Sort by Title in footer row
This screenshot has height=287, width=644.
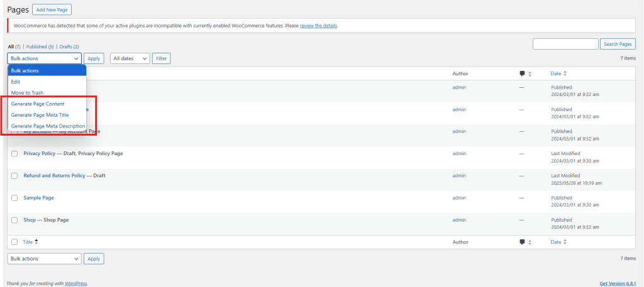[x=30, y=242]
